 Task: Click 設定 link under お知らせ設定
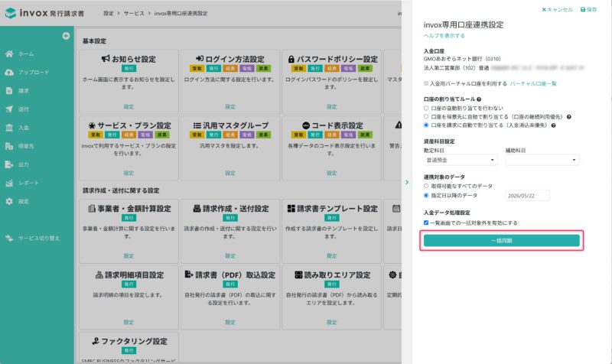click(129, 107)
